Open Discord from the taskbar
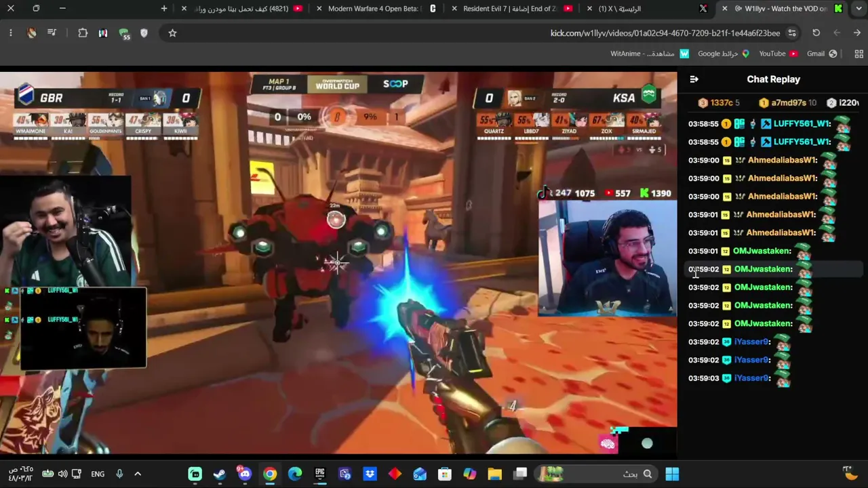868x488 pixels. tap(245, 474)
